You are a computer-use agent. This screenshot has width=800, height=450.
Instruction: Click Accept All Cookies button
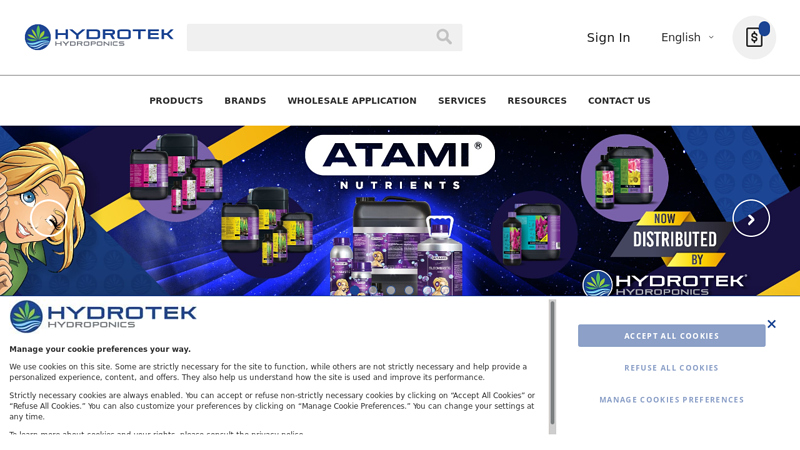tap(671, 336)
